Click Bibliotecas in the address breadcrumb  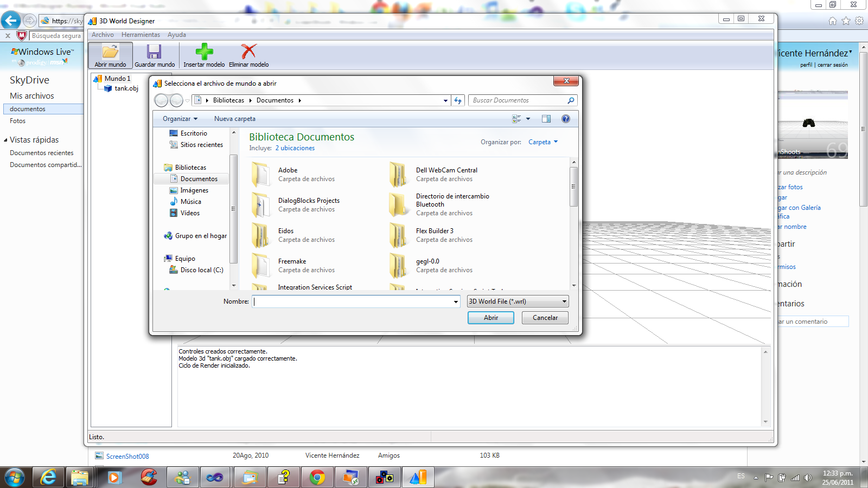point(228,100)
